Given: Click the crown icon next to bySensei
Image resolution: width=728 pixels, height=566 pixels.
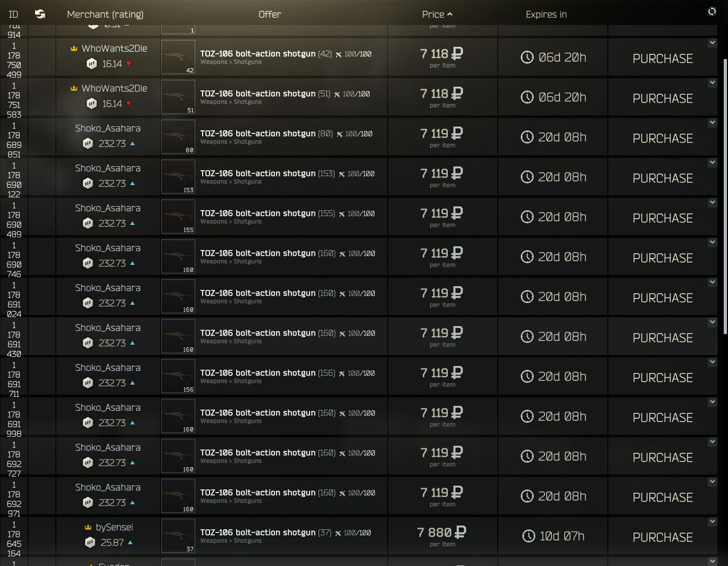Looking at the screenshot, I should point(88,527).
